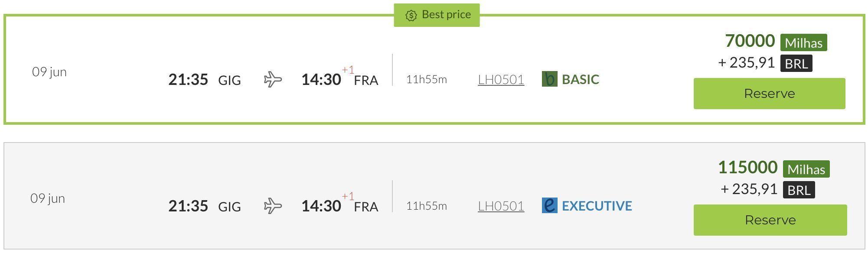868x253 pixels.
Task: Click the 115000 miles price
Action: tap(747, 167)
